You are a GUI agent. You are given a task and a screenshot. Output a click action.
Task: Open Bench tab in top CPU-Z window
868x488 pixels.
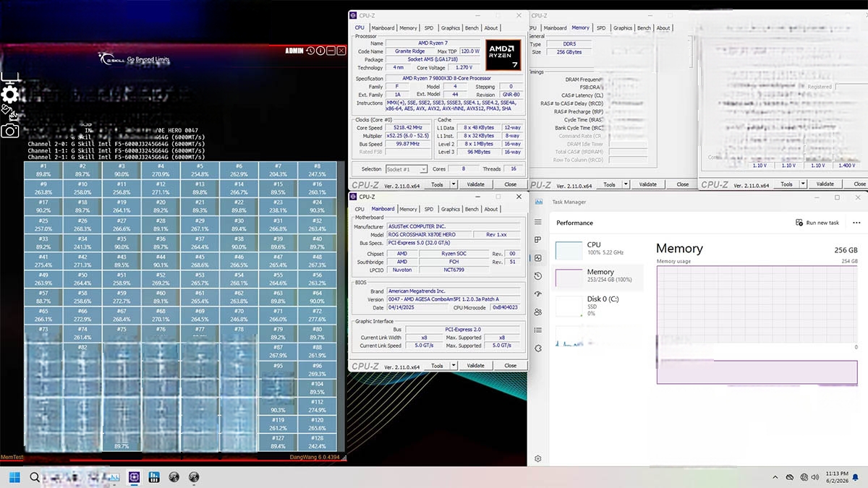(x=472, y=28)
